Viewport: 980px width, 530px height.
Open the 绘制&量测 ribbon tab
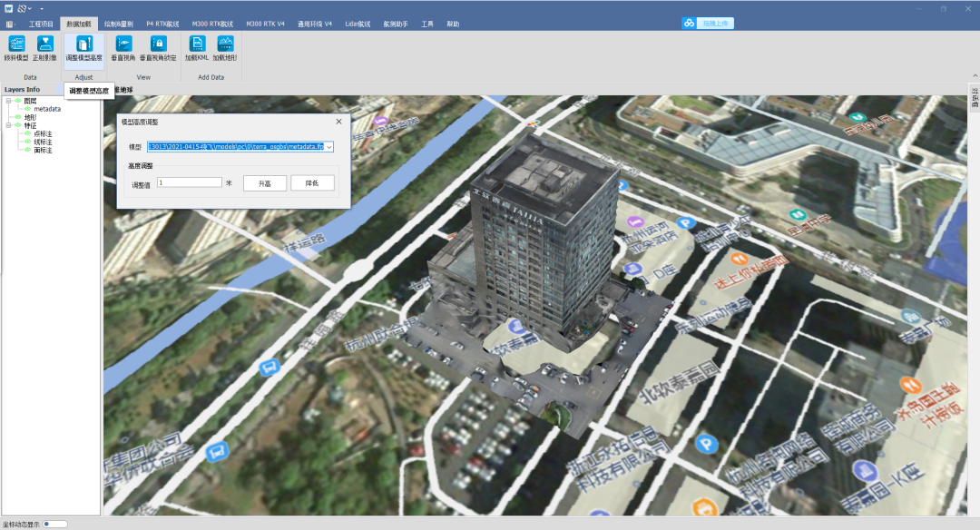119,25
